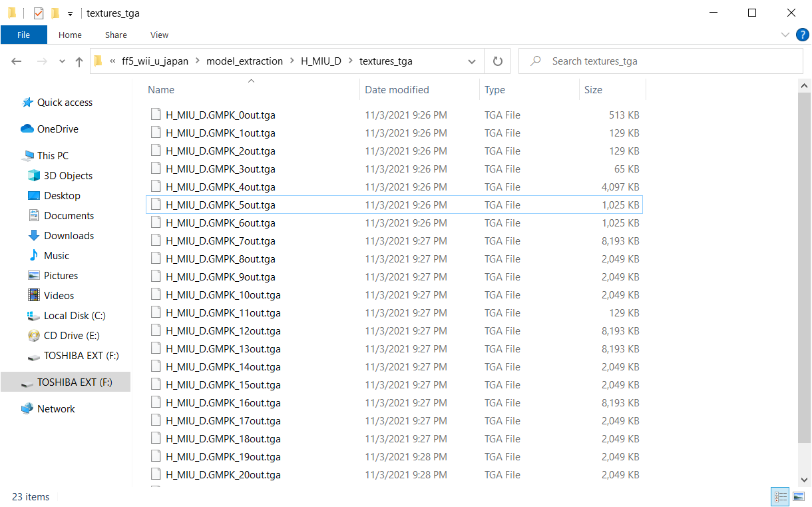Screen dimensions: 812x507
Task: Click the vertical scrollbar of file list
Action: tap(805, 268)
